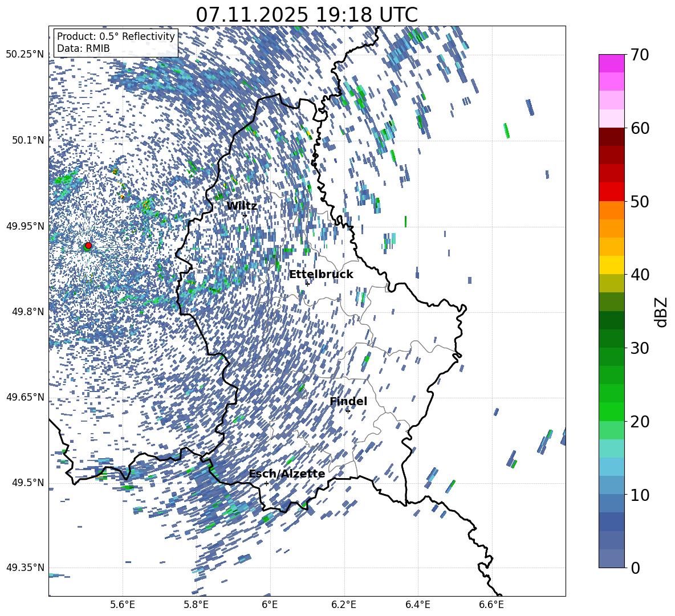Select the Findel station label
Screen dimensions: 675x616
coord(348,402)
